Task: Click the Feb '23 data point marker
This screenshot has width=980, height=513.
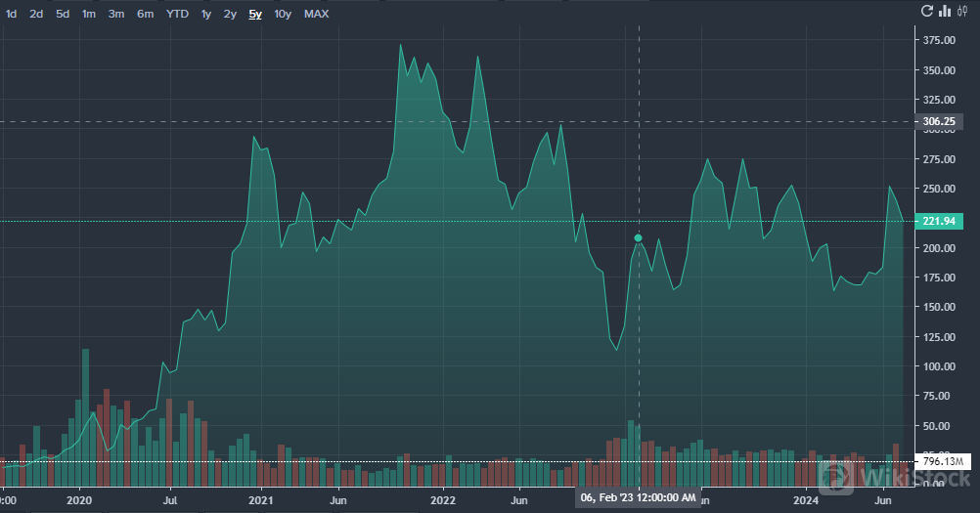Action: [639, 237]
